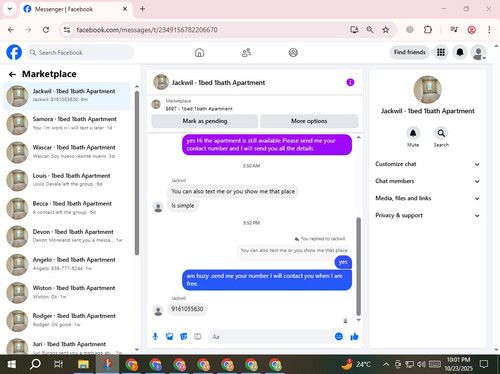Open Windows Start menu

point(12,364)
